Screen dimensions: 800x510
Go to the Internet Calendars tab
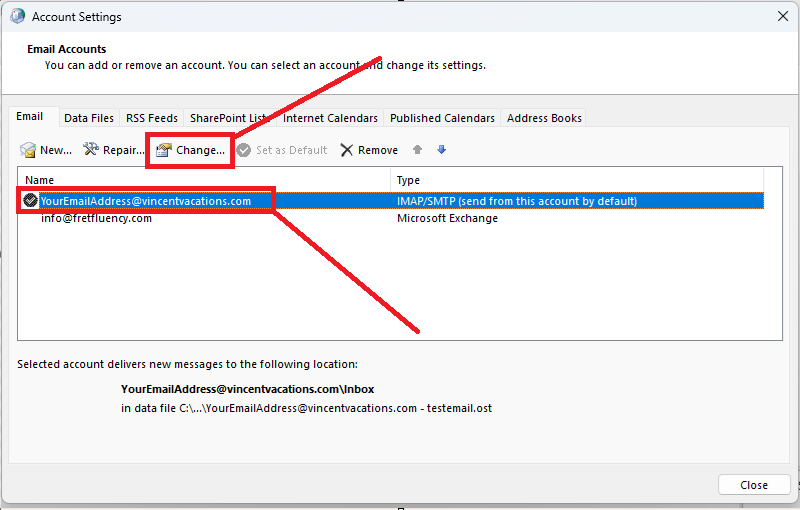330,118
